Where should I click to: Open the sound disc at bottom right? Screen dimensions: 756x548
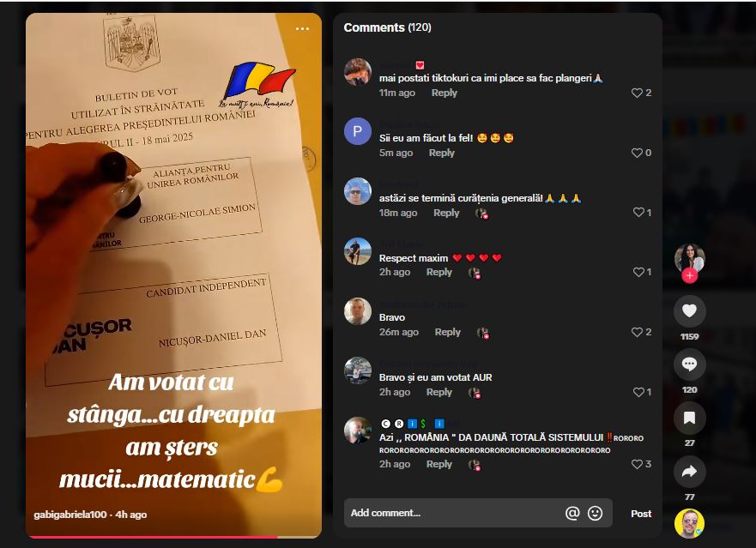pos(689,523)
